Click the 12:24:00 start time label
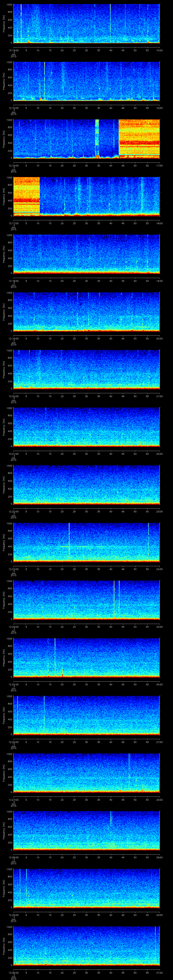 point(13,627)
